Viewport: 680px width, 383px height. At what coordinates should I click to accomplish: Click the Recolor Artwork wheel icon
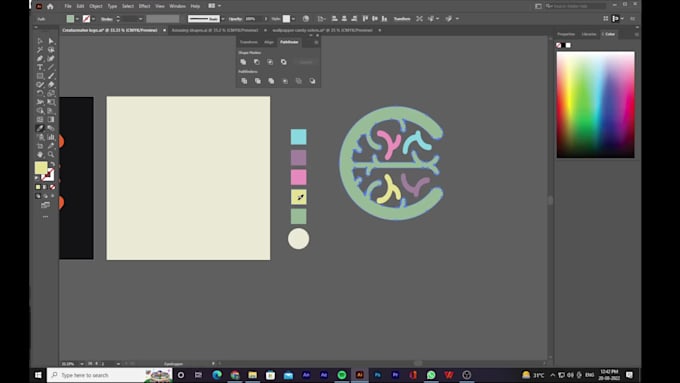click(x=306, y=19)
